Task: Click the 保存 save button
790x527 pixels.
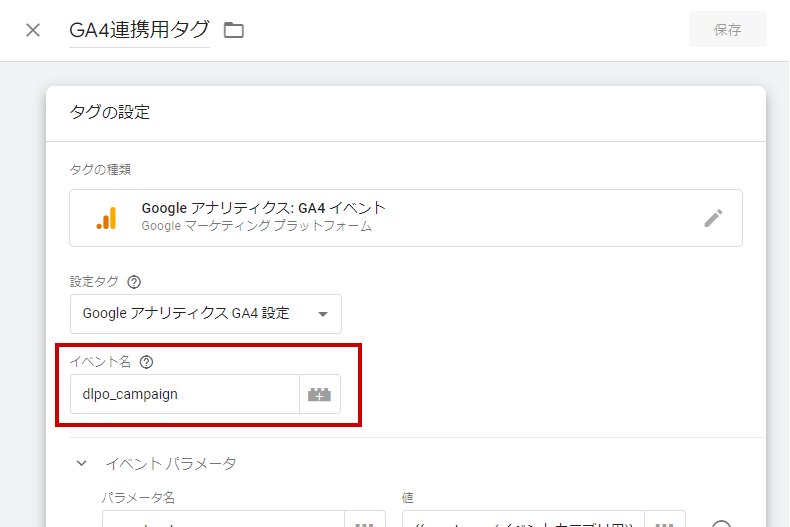Action: click(x=728, y=29)
